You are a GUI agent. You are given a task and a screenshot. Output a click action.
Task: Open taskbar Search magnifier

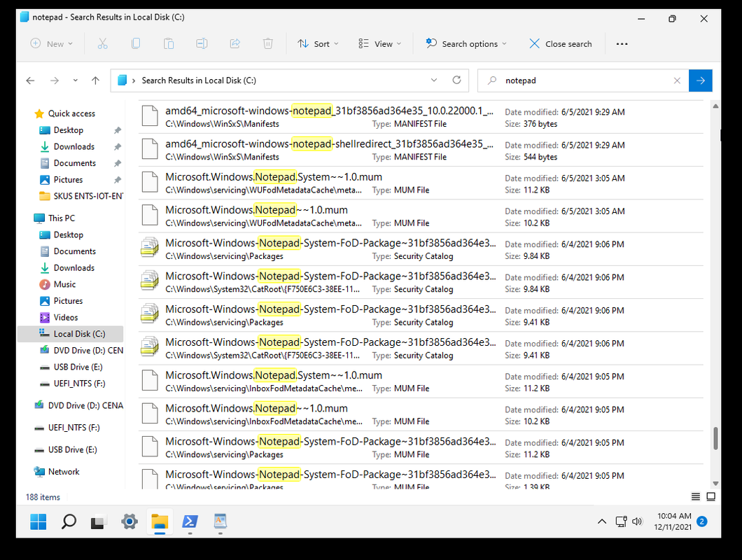69,521
